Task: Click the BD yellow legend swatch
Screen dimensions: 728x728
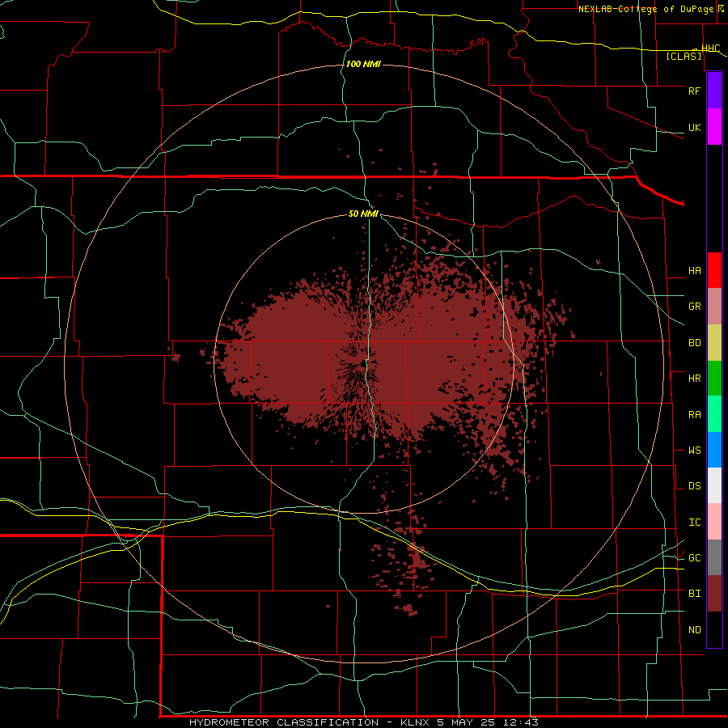Action: (714, 343)
